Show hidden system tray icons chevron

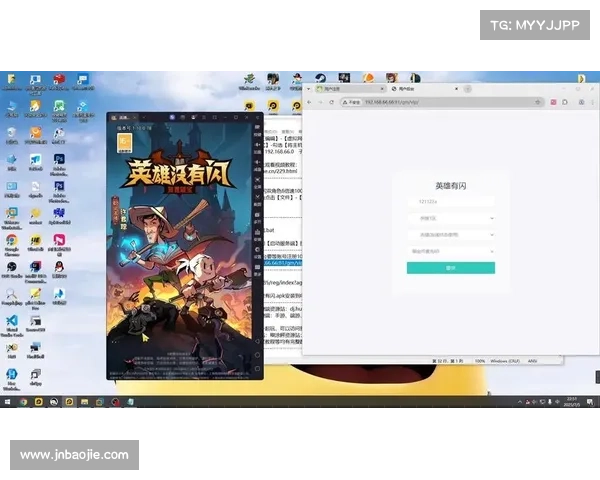520,402
